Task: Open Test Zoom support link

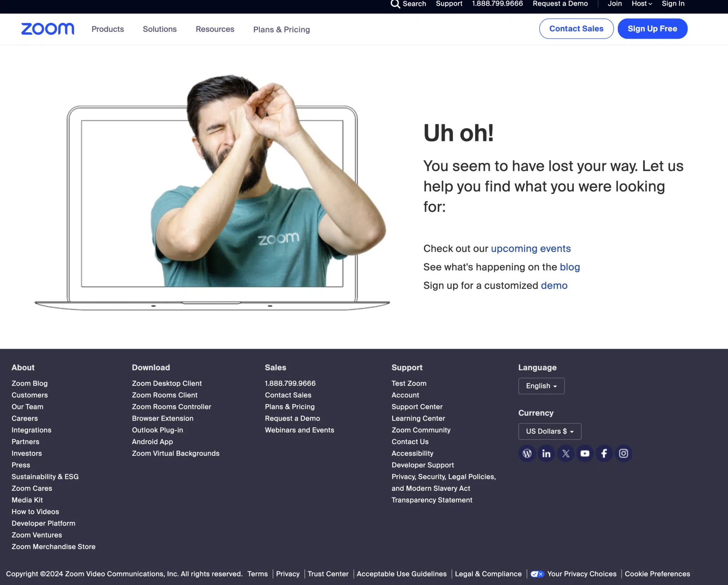Action: (x=409, y=383)
